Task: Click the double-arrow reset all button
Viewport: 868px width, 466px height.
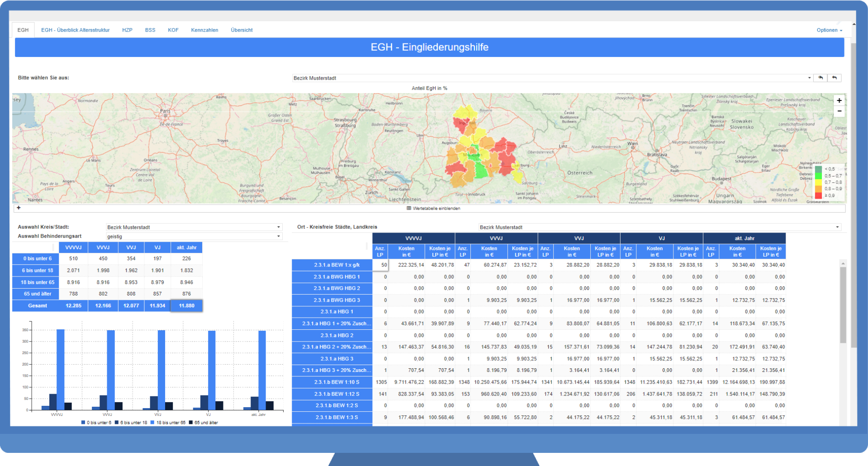Action: pos(821,78)
